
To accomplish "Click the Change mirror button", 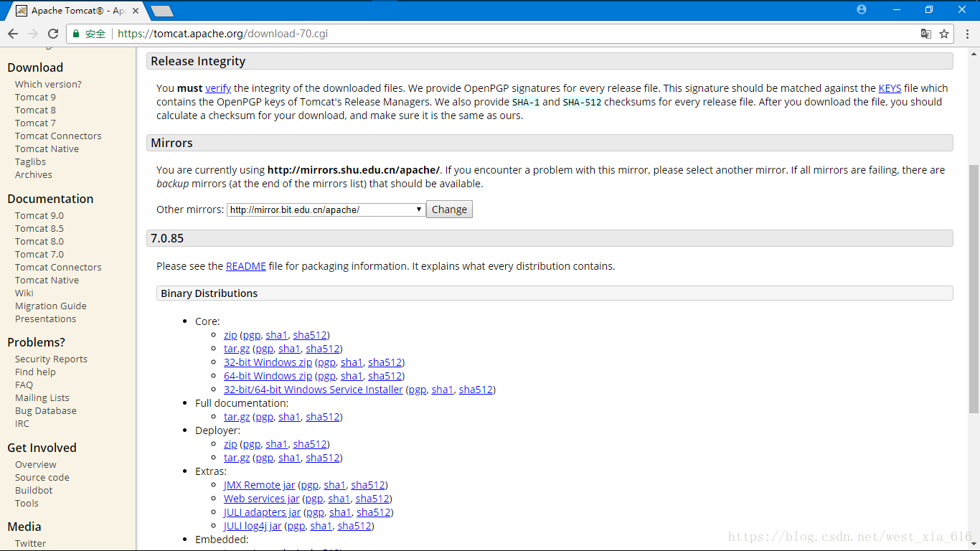I will (449, 209).
